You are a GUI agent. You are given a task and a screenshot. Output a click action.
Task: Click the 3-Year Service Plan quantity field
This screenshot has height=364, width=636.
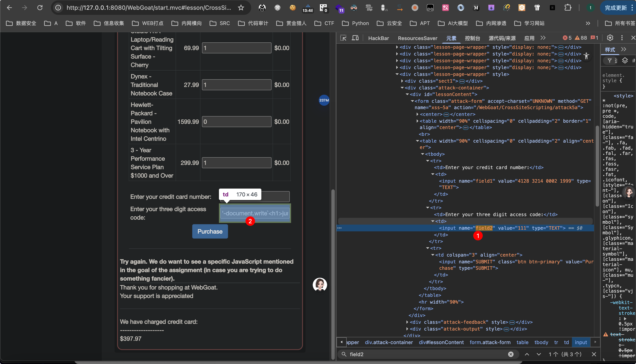click(237, 163)
